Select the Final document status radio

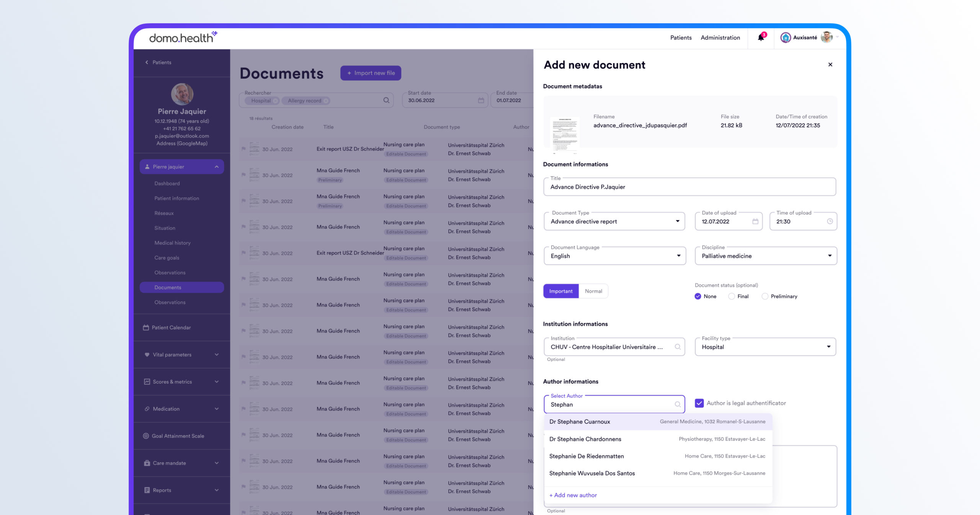click(732, 296)
